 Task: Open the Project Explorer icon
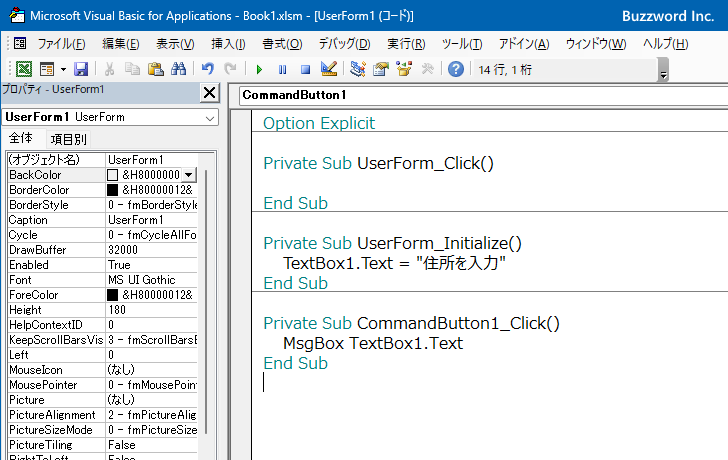tap(358, 69)
